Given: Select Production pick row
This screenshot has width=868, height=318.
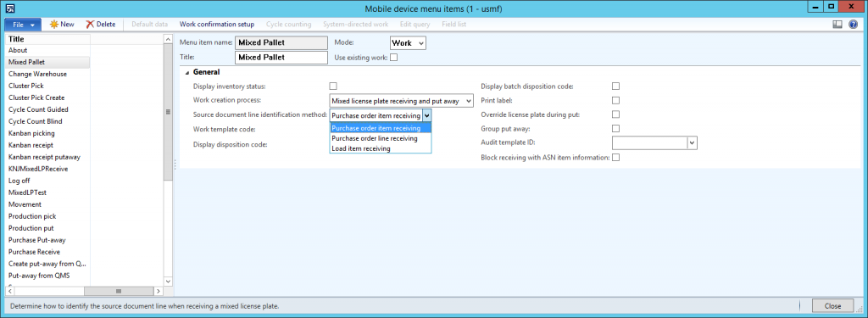Looking at the screenshot, I should [x=47, y=216].
